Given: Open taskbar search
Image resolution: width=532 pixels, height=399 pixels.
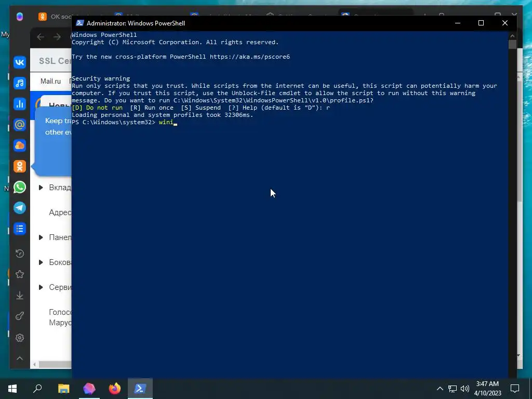Looking at the screenshot, I should 37,389.
